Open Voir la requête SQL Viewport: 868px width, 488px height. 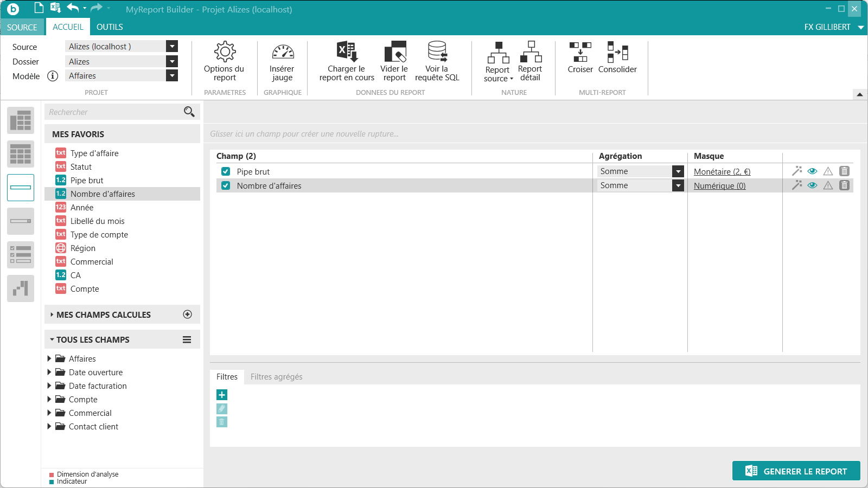coord(437,52)
